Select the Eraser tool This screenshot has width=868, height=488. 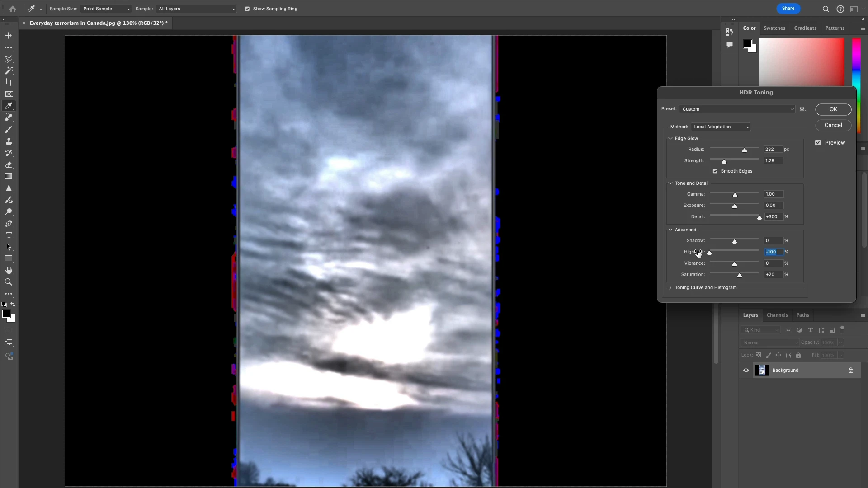pyautogui.click(x=9, y=164)
